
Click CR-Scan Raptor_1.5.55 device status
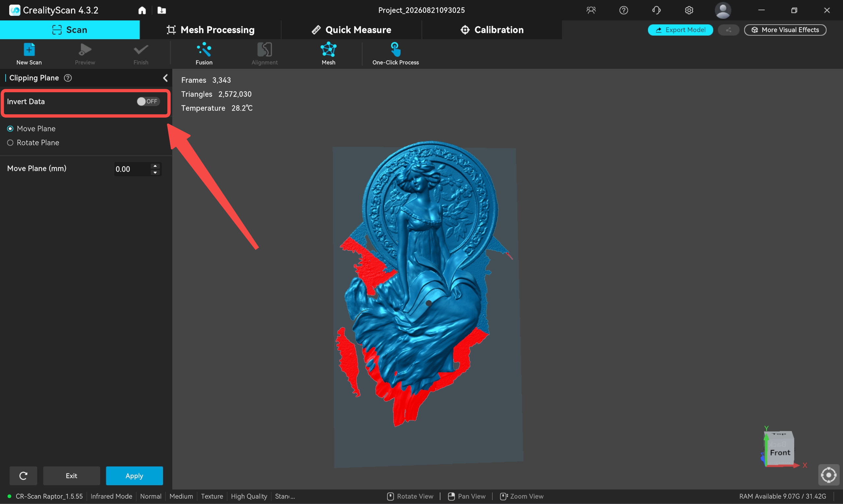point(45,496)
